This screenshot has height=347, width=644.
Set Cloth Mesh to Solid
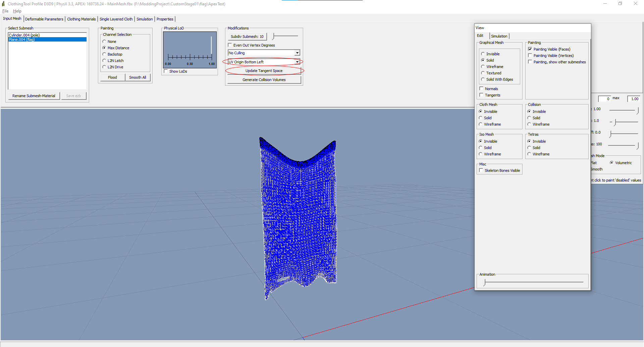[485, 118]
